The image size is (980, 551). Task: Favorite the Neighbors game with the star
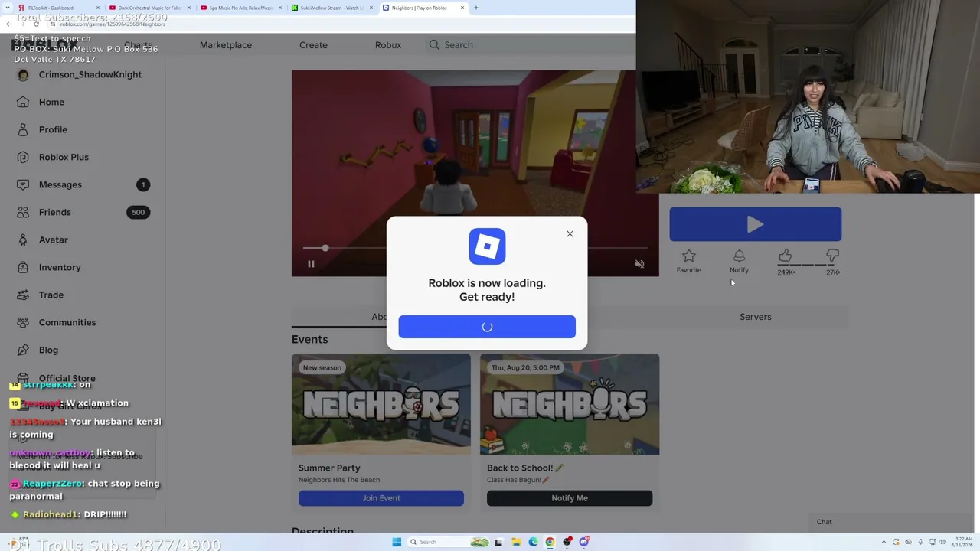(688, 260)
